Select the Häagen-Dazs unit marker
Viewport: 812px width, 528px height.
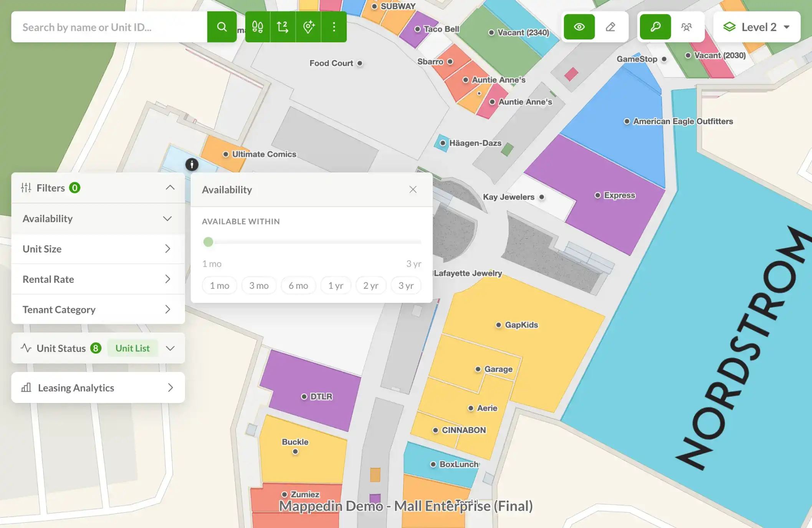click(x=443, y=143)
